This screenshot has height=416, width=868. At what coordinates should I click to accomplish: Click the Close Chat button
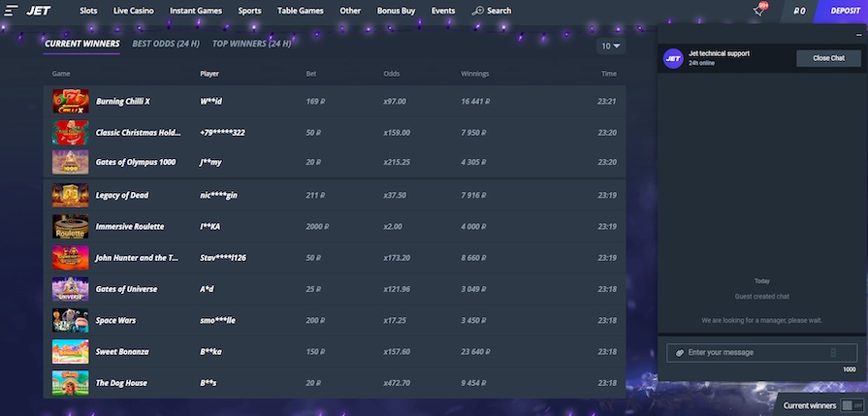pos(828,58)
